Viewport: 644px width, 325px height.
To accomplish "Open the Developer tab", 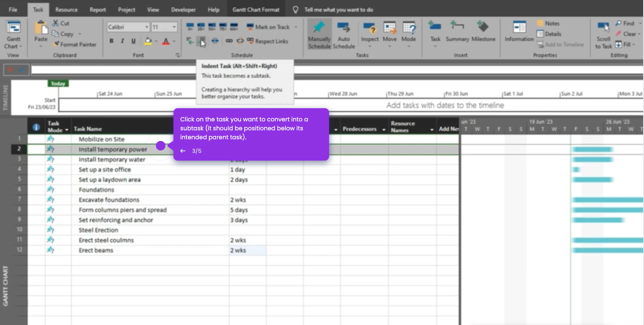I will coord(183,9).
